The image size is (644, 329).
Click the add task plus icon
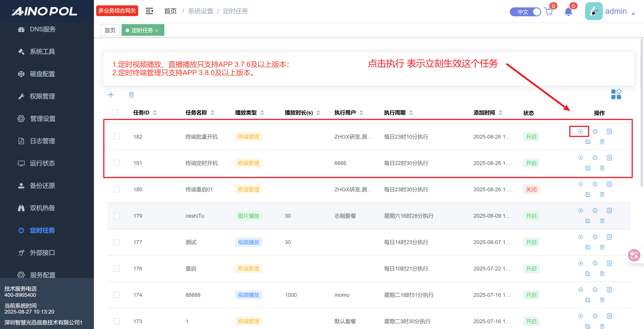tap(111, 95)
